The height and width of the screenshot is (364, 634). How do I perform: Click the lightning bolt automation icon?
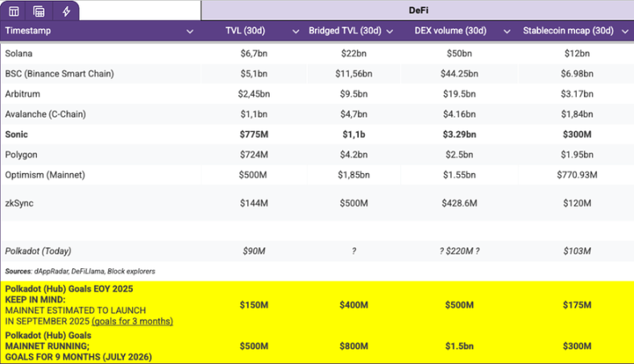point(66,11)
